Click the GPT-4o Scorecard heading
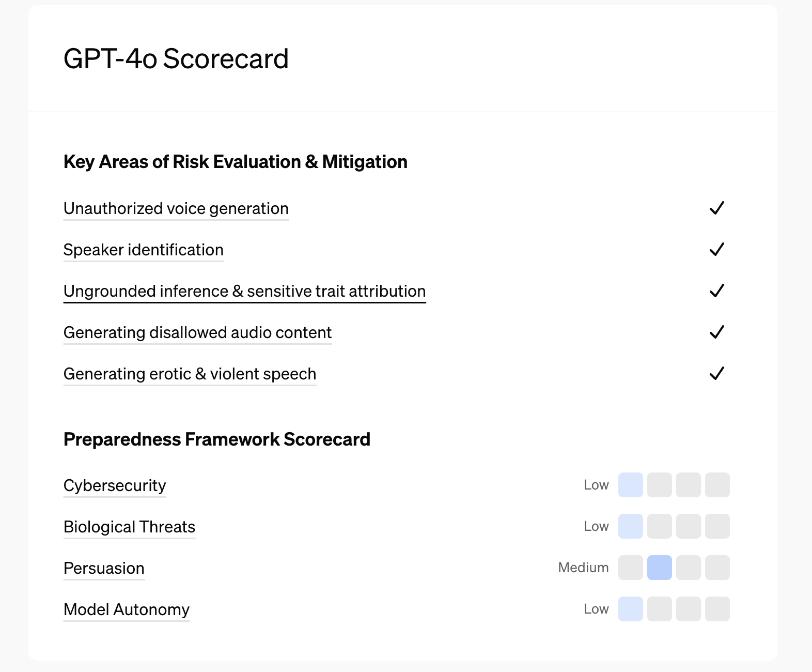812x672 pixels. [176, 59]
